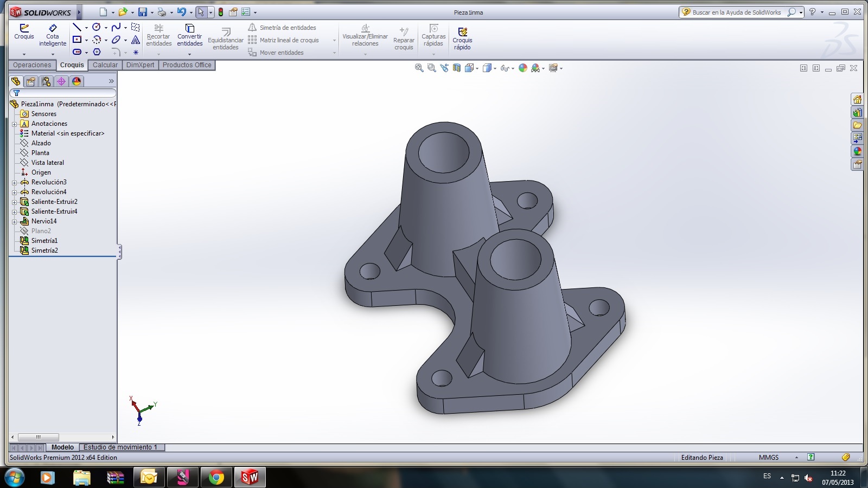
Task: Click the Save disk icon
Action: tap(142, 12)
